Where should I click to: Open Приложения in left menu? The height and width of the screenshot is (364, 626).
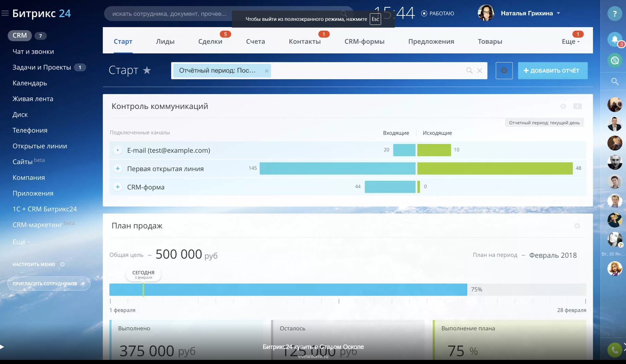[33, 193]
